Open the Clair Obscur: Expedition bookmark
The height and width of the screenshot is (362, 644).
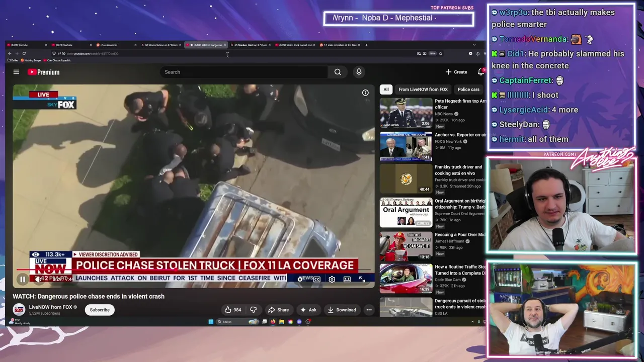point(58,60)
